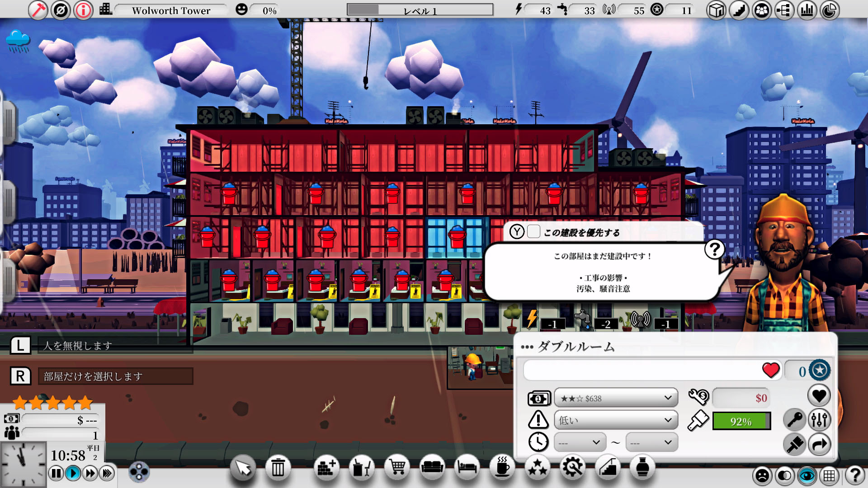Open the shopping cart retail category
Image resolution: width=868 pixels, height=488 pixels.
(x=397, y=467)
